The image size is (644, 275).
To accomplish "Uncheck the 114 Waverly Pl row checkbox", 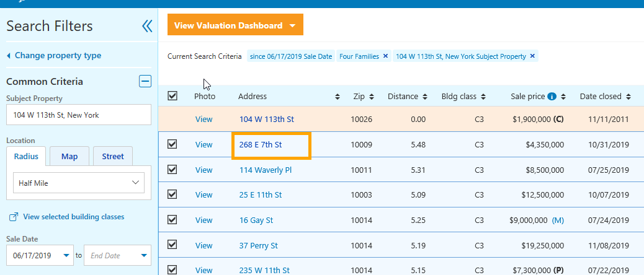I will coord(172,169).
